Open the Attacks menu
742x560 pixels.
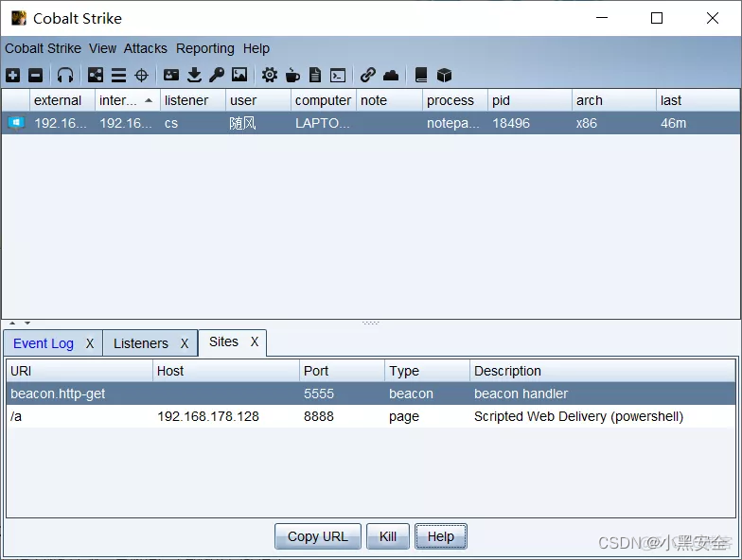[145, 48]
